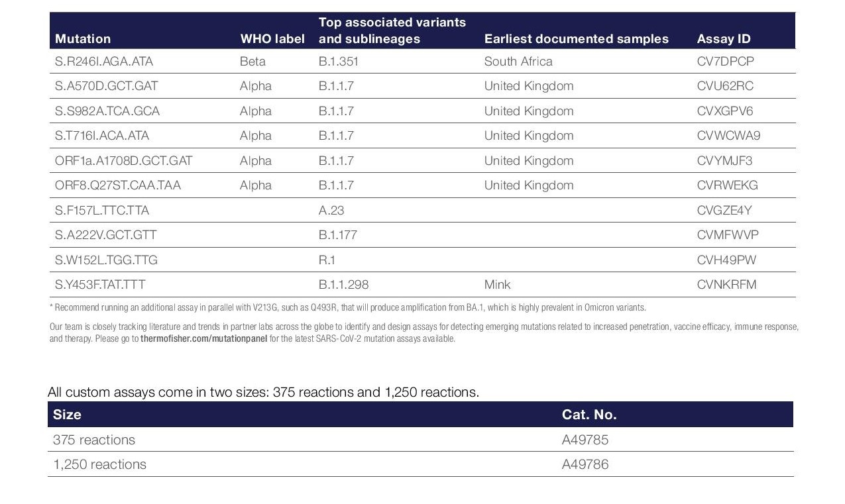The width and height of the screenshot is (845, 504).
Task: Select the South Africa cell
Action: coord(518,62)
